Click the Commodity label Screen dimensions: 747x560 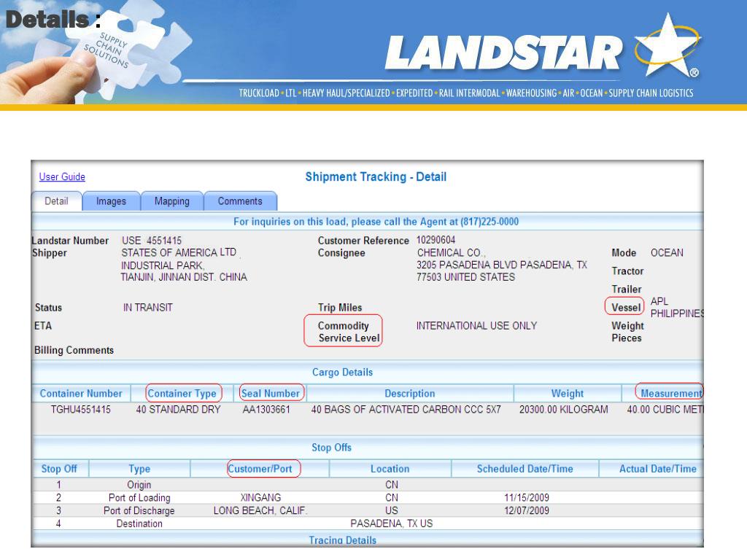coord(343,326)
